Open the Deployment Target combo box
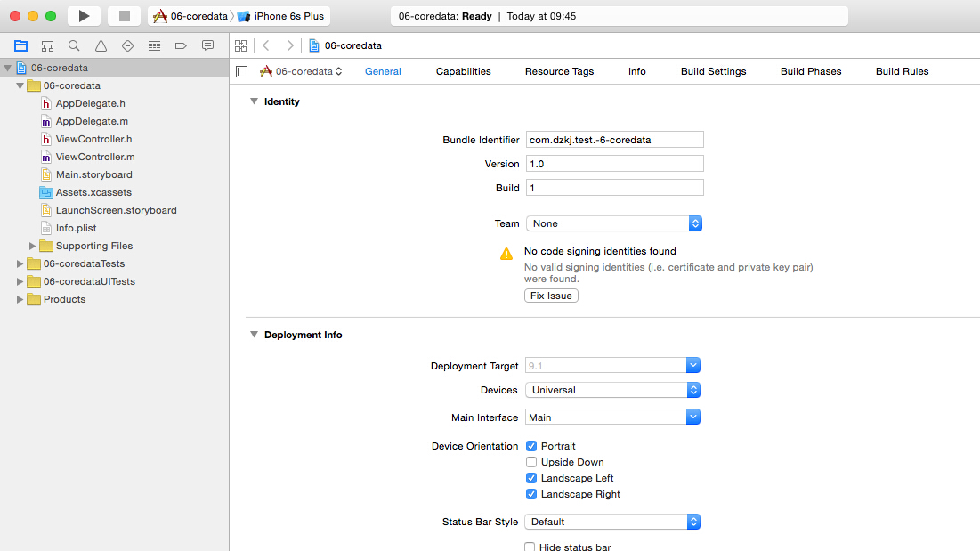Screen dimensions: 980x551 pos(612,366)
